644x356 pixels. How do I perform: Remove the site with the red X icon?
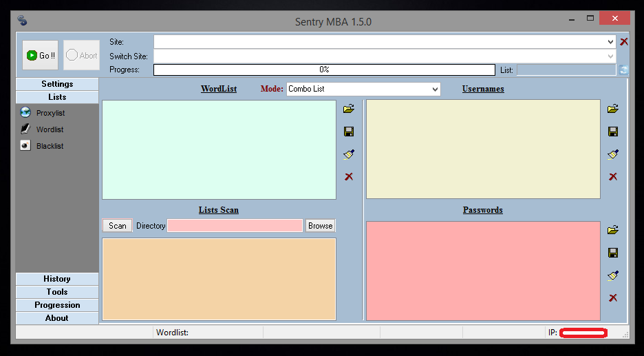pos(624,41)
